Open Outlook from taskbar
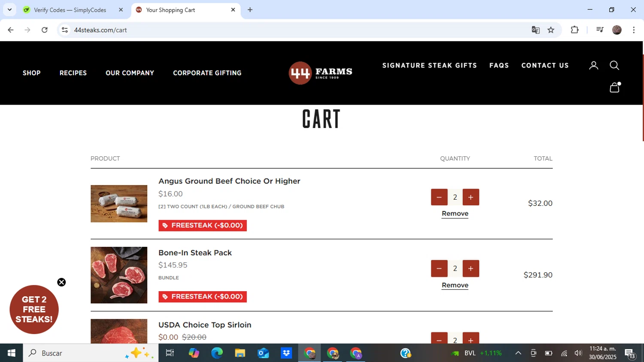The width and height of the screenshot is (644, 362). pyautogui.click(x=263, y=353)
